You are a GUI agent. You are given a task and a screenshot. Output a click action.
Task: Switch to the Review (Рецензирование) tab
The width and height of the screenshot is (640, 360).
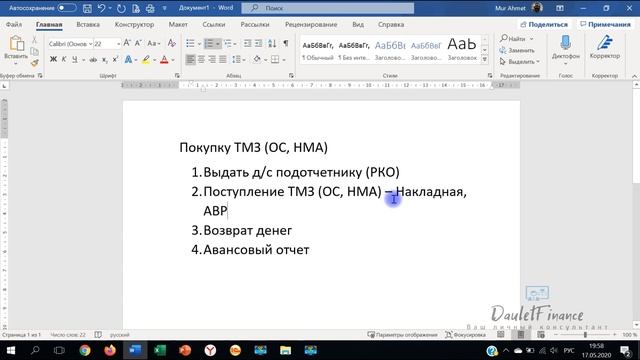pos(311,24)
